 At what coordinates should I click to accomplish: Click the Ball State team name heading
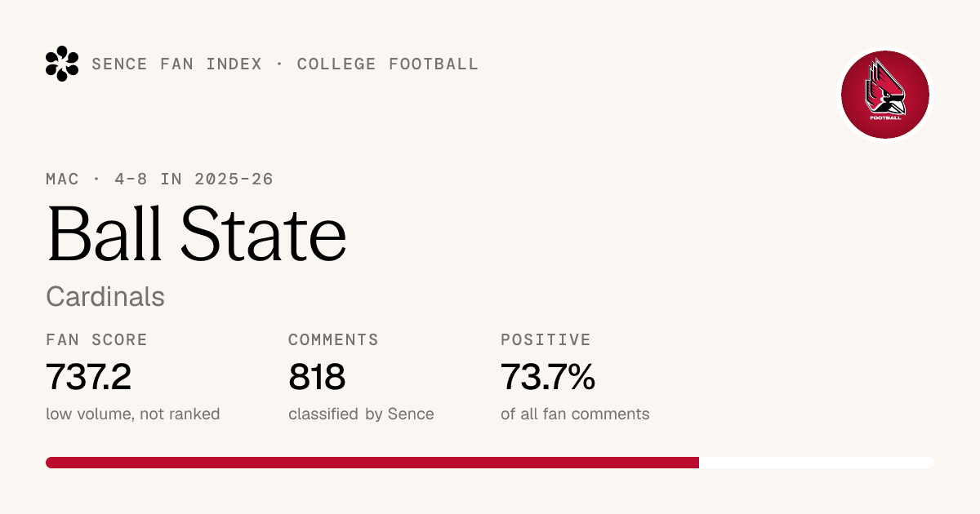click(x=197, y=233)
